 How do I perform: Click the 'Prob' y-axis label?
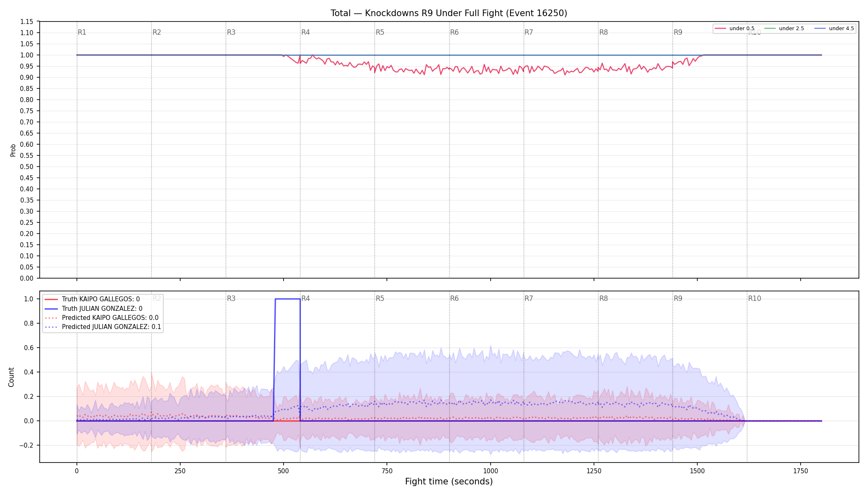coord(13,150)
